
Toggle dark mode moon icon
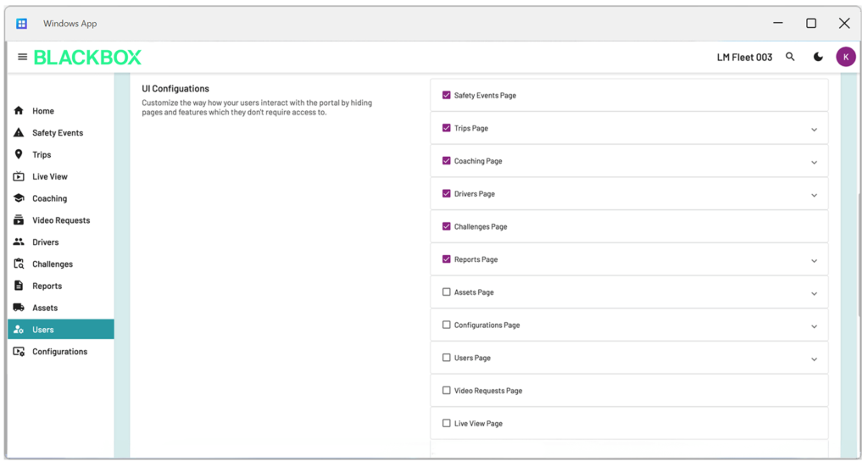point(818,57)
